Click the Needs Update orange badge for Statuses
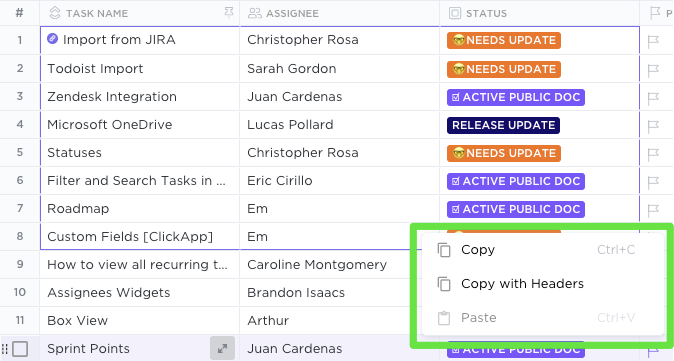This screenshot has width=674, height=361. coord(504,153)
